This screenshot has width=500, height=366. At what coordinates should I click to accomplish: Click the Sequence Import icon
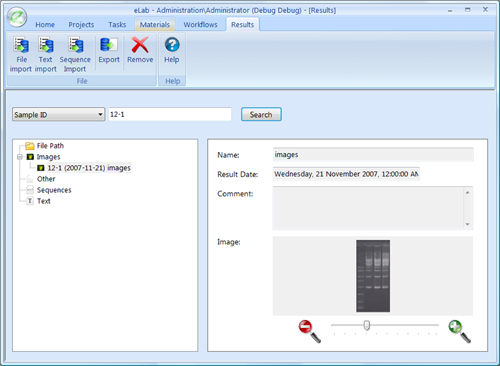pyautogui.click(x=76, y=45)
